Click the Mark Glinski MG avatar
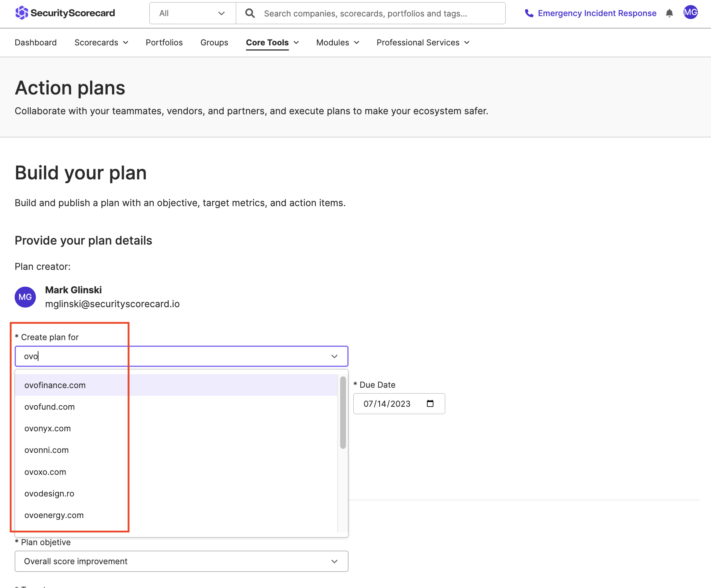 (25, 297)
